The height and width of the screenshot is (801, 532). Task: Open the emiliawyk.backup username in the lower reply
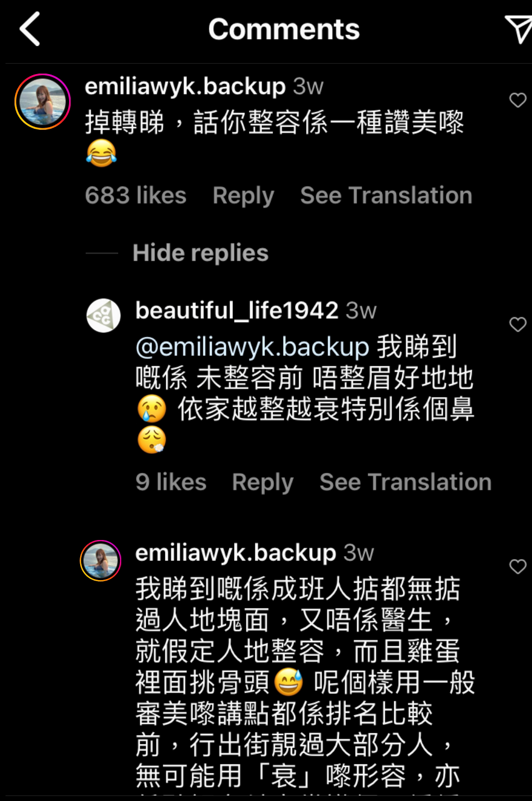coord(236,553)
